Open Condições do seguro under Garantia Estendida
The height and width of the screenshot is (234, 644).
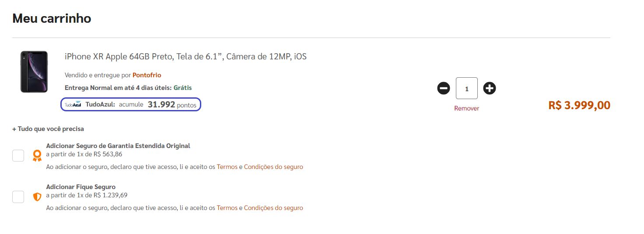pyautogui.click(x=273, y=167)
